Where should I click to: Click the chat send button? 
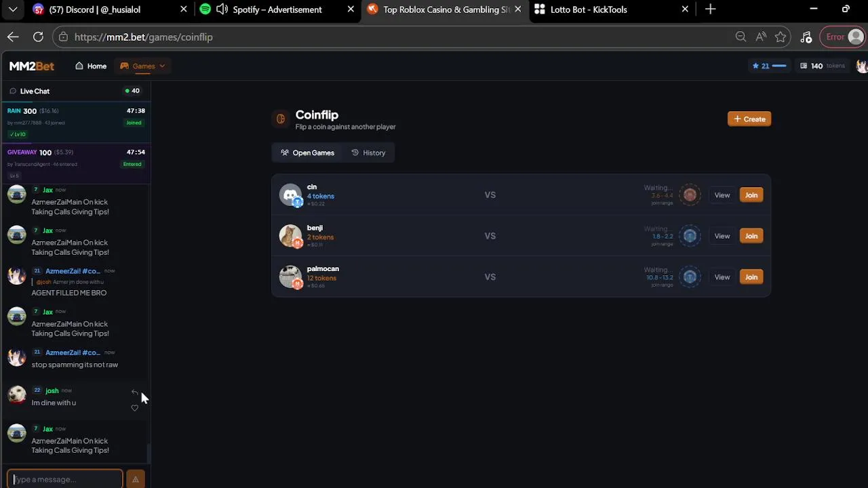135,479
